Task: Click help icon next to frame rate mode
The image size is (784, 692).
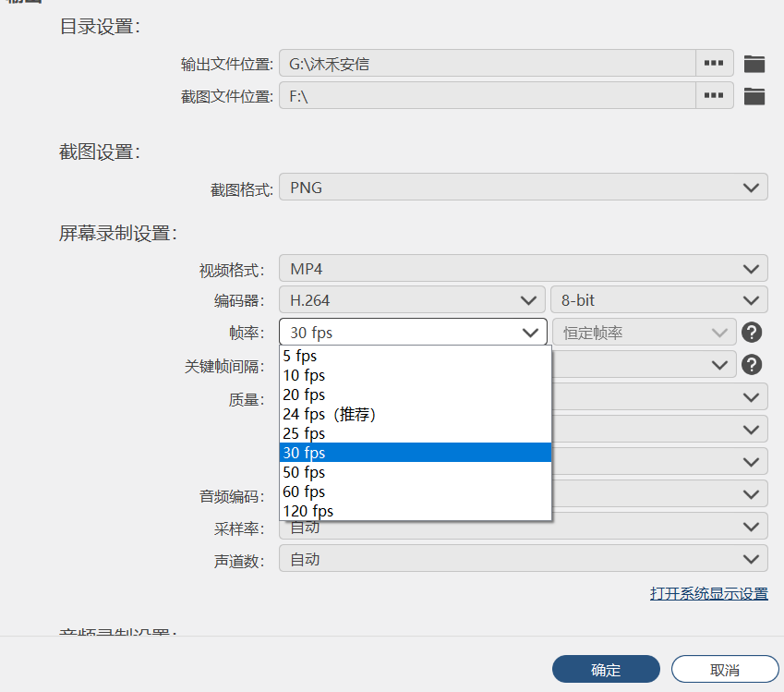Action: 752,333
